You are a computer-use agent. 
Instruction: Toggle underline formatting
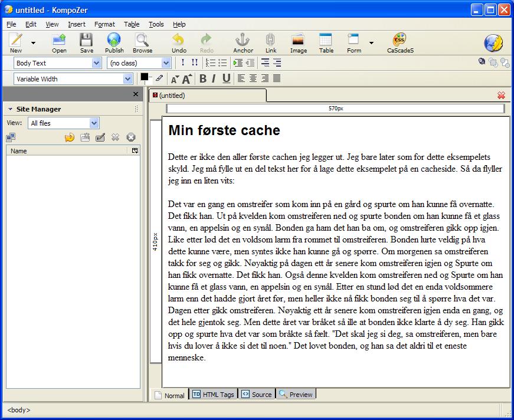[226, 78]
